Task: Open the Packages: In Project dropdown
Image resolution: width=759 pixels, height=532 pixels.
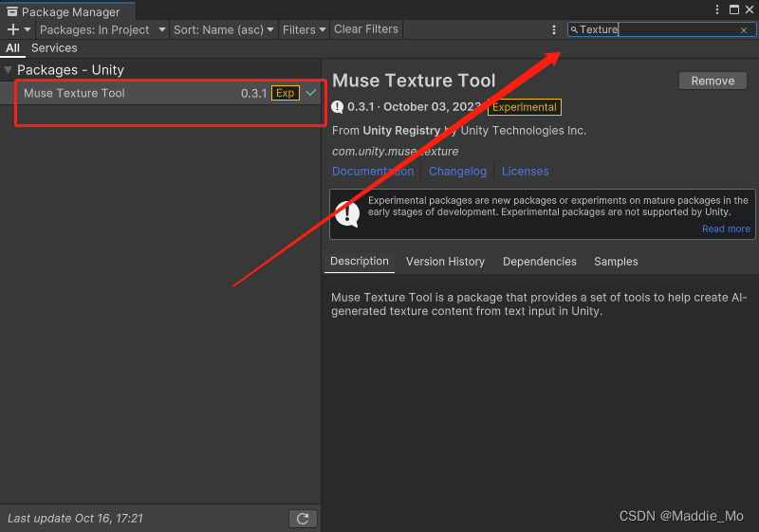Action: click(x=102, y=30)
